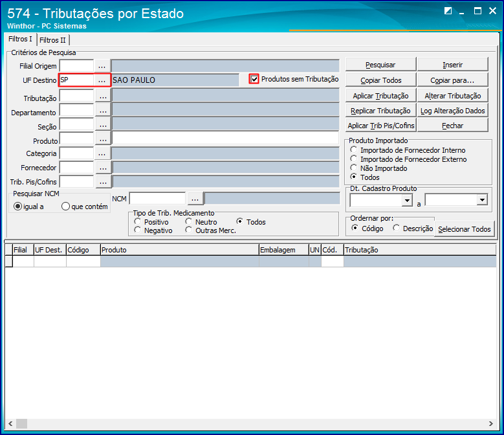Select Neutro medication tax type
Image resolution: width=504 pixels, height=435 pixels.
tap(189, 221)
